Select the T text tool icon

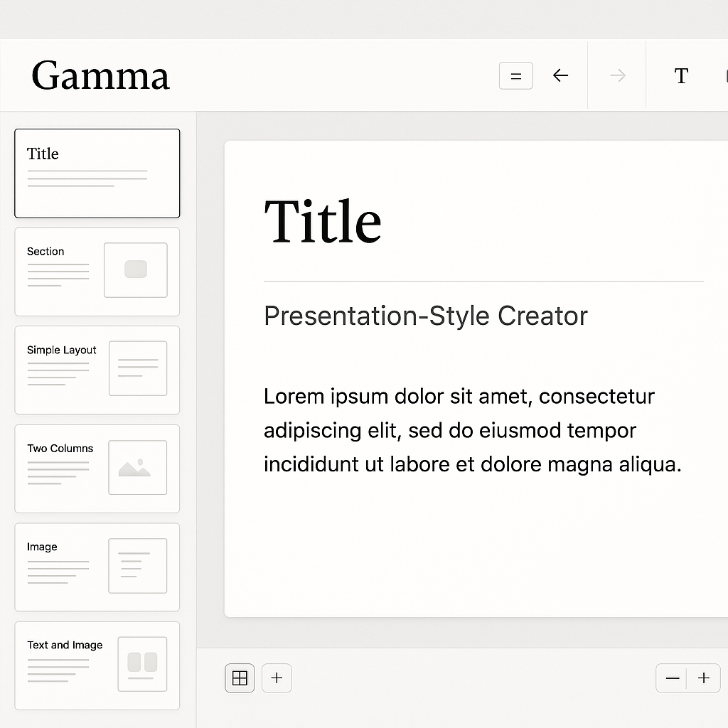(x=681, y=75)
